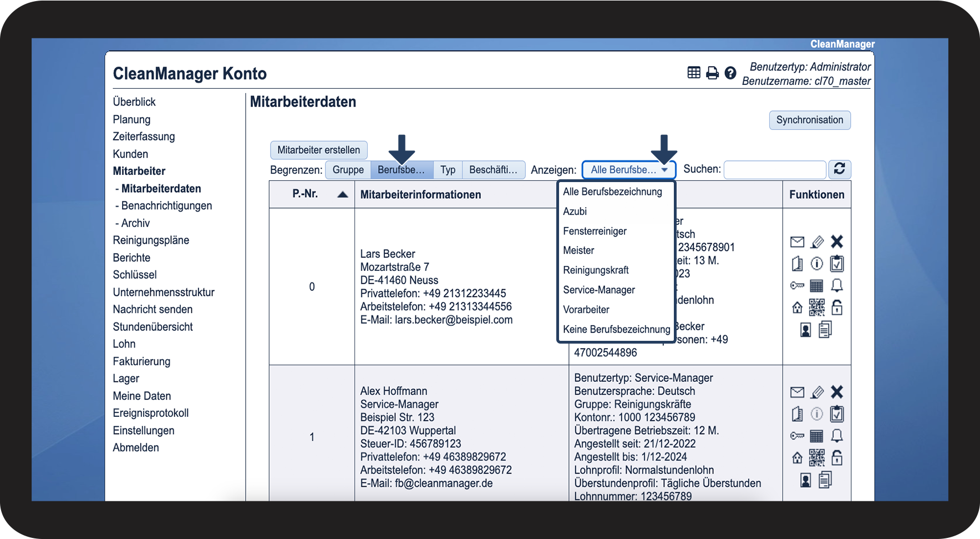Toggle the Gruppe filter button
The width and height of the screenshot is (980, 539).
click(x=348, y=170)
